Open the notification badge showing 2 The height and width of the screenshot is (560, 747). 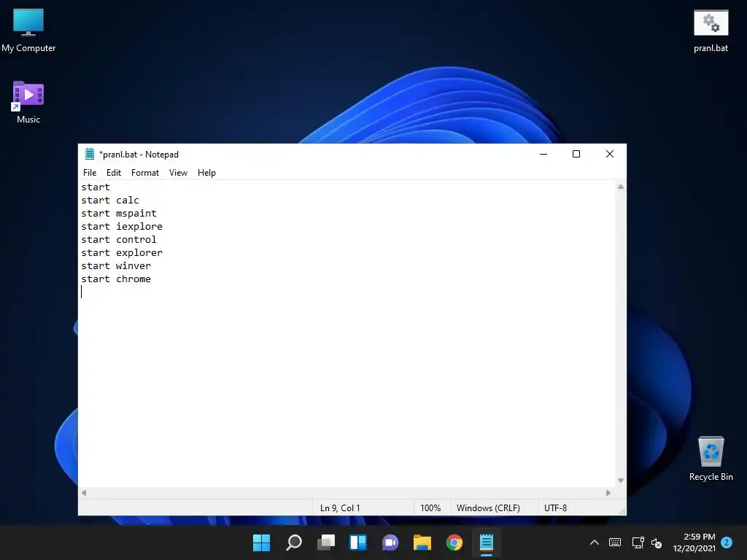point(727,542)
